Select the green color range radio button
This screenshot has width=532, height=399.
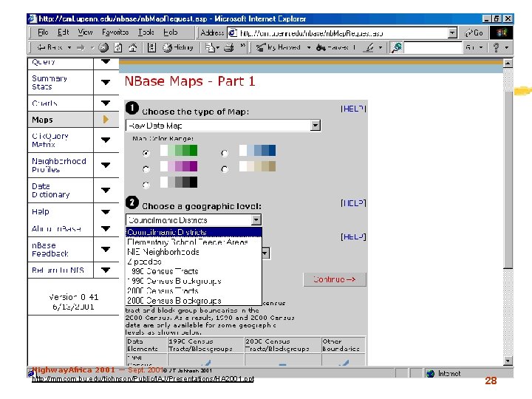pyautogui.click(x=146, y=154)
